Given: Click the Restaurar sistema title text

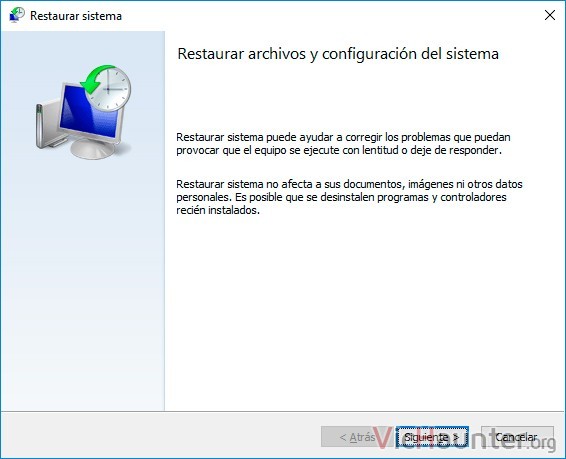Looking at the screenshot, I should pos(76,16).
